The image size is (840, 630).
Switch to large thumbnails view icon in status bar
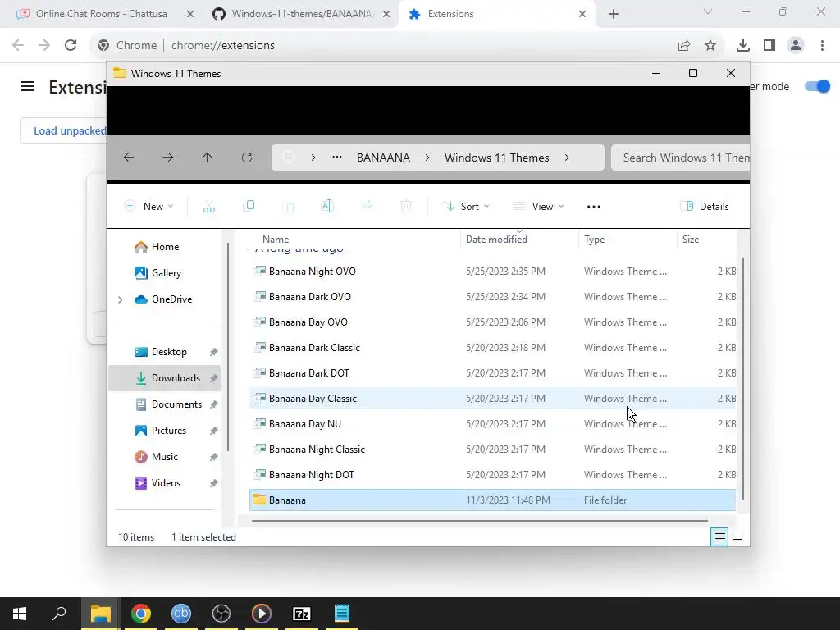(x=737, y=536)
